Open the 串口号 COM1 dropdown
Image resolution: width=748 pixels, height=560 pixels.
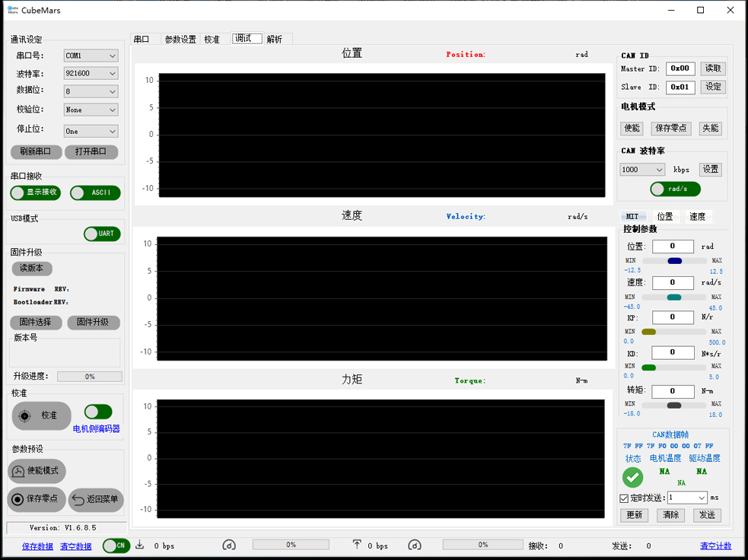pos(91,56)
